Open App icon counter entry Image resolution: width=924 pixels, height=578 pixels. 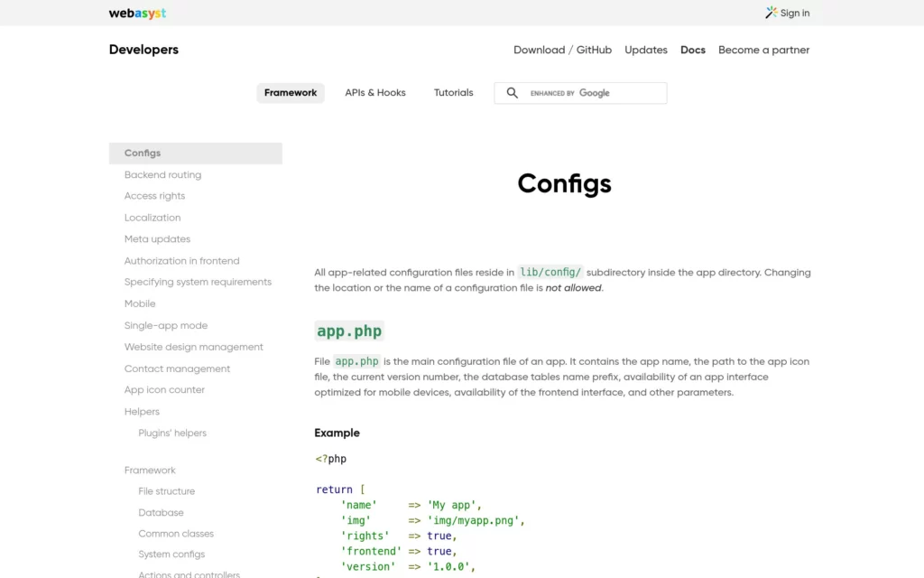coord(164,390)
